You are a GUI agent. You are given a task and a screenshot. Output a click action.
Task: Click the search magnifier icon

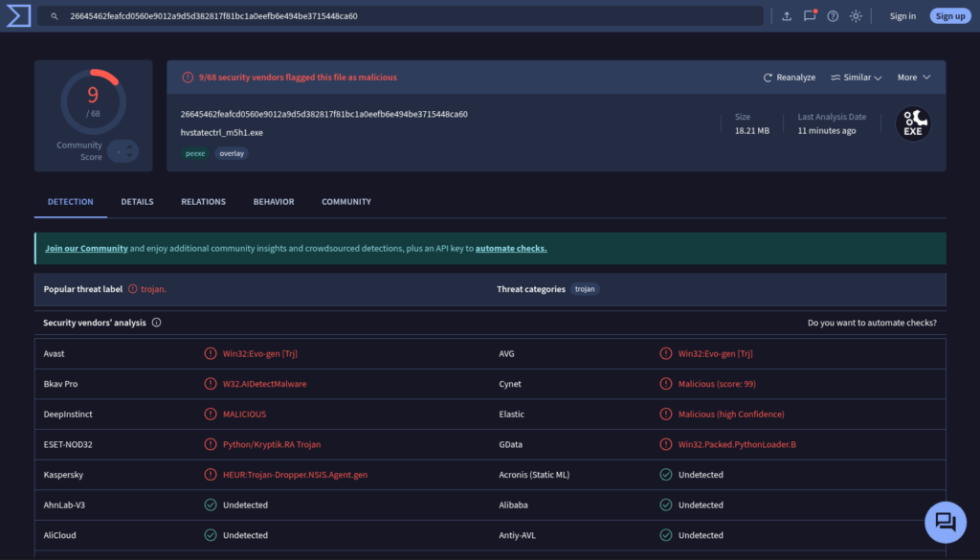coord(56,16)
